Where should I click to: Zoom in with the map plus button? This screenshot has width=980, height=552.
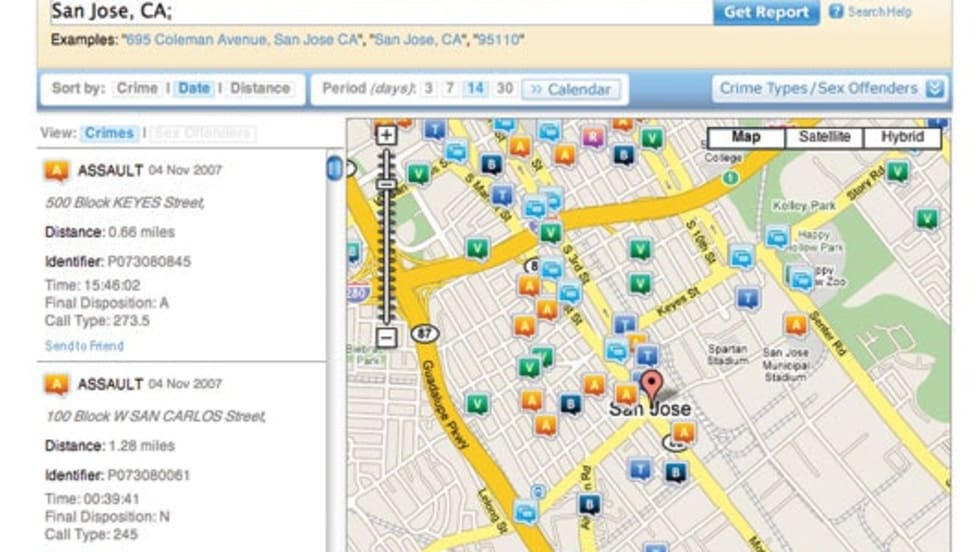tap(387, 135)
